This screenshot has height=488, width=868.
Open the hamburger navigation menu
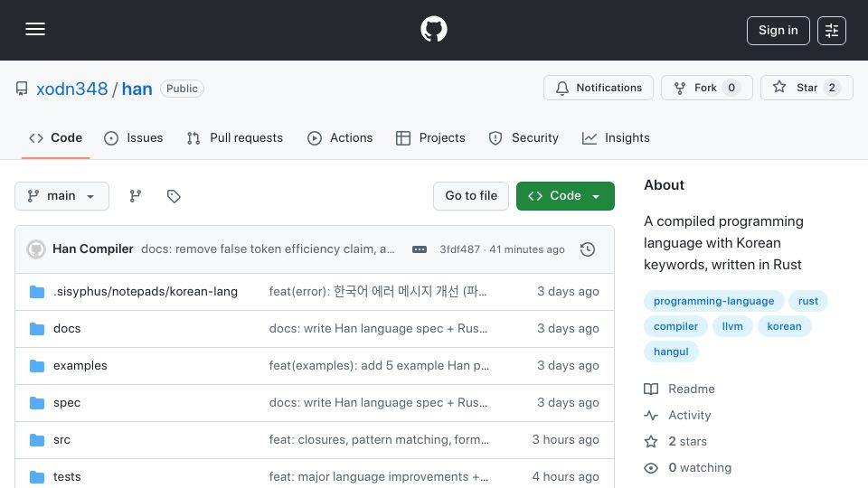pos(35,29)
